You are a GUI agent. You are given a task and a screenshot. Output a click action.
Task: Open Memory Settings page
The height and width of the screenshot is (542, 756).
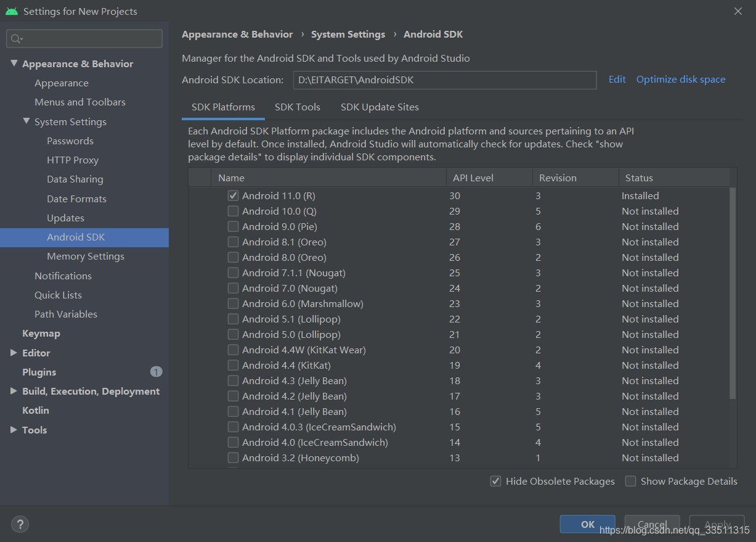click(x=86, y=257)
